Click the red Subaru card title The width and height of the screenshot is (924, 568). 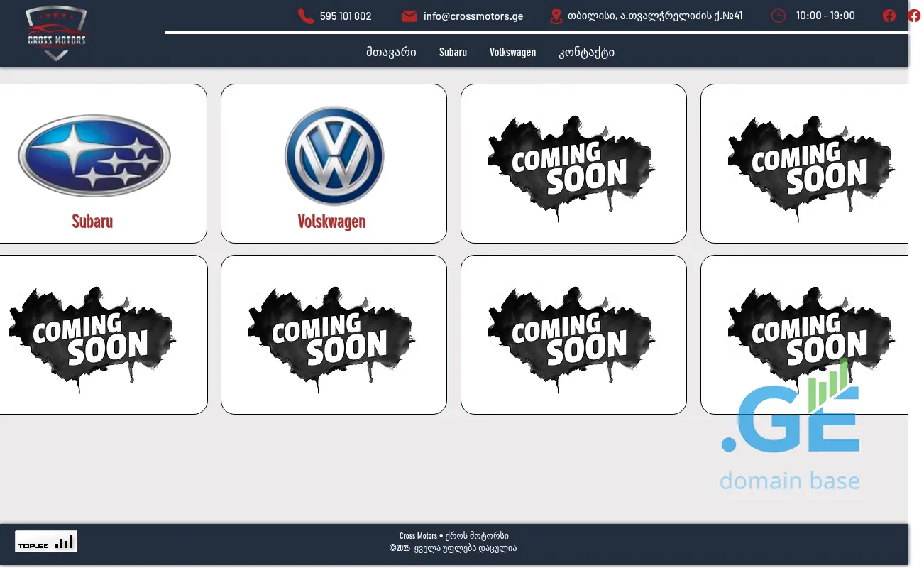pyautogui.click(x=92, y=222)
